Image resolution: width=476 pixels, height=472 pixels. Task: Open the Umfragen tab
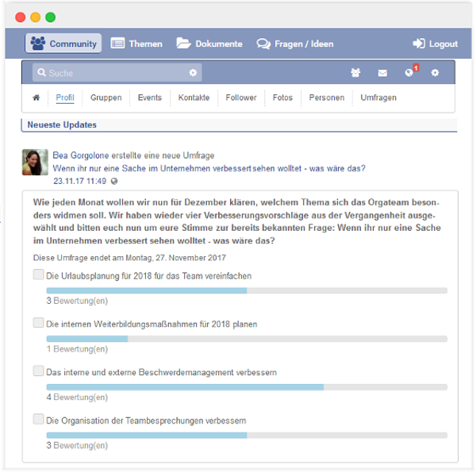pyautogui.click(x=378, y=98)
